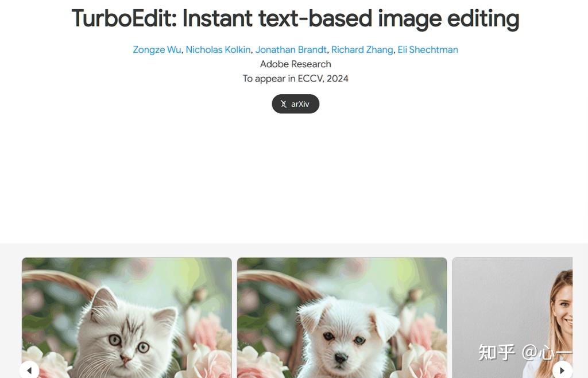This screenshot has width=588, height=378.
Task: Click the Adobe Research affiliation text
Action: pos(295,64)
